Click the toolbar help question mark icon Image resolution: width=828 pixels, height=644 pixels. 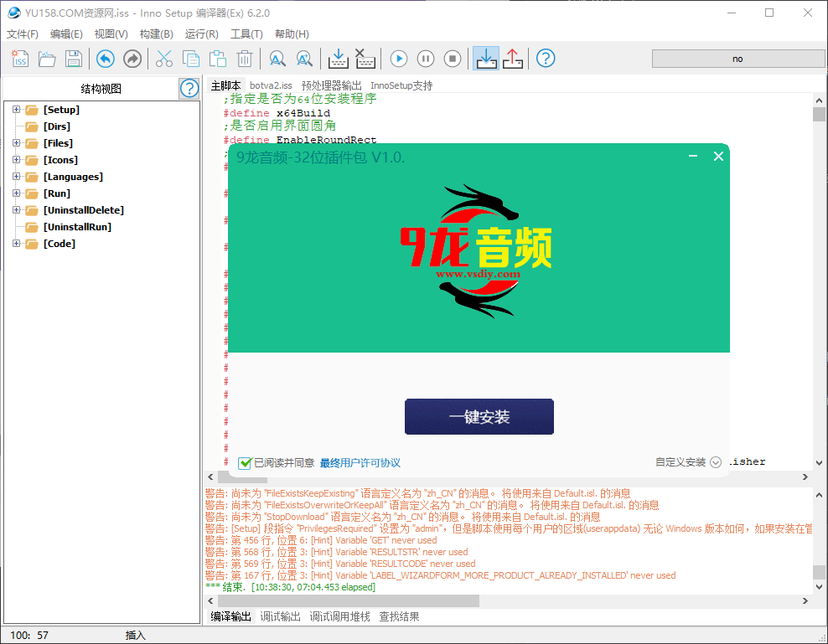[x=546, y=59]
